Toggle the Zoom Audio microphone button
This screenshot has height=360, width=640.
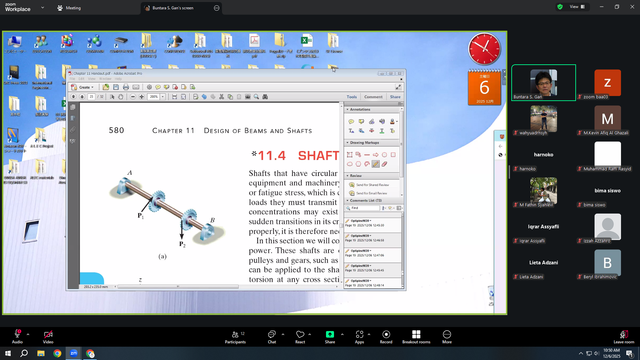[x=17, y=336]
